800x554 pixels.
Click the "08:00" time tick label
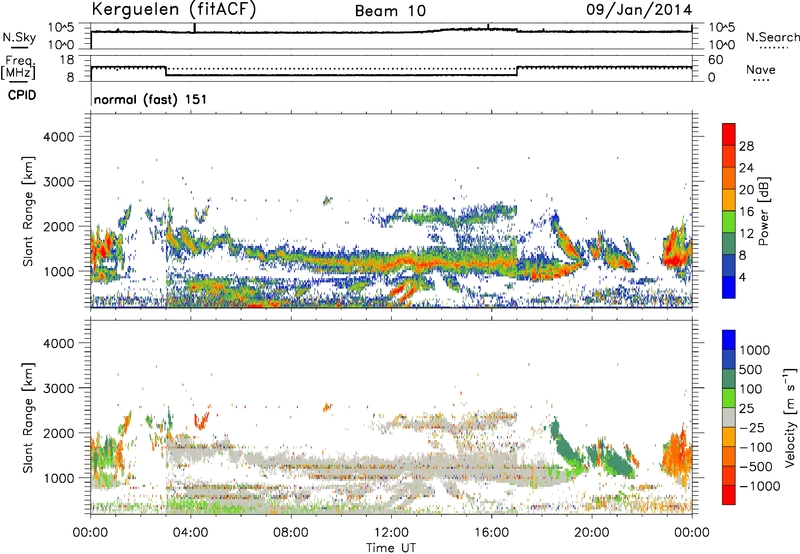(x=291, y=533)
